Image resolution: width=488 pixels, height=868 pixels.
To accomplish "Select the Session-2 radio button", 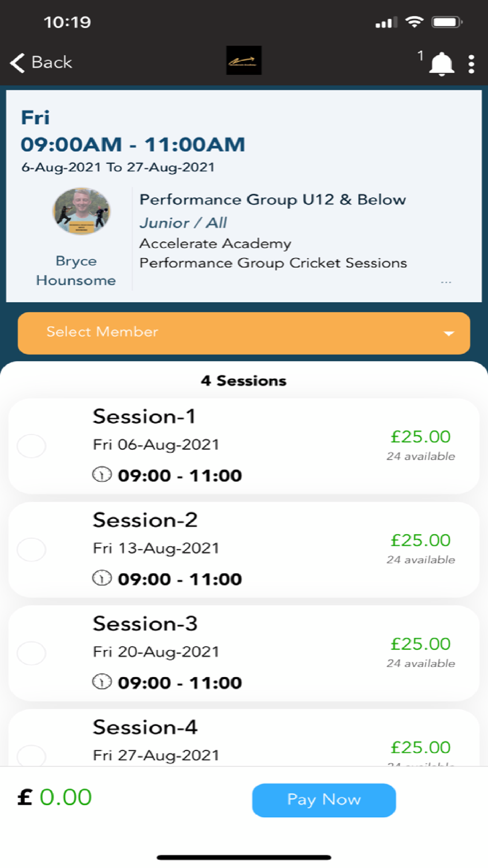I will click(32, 549).
